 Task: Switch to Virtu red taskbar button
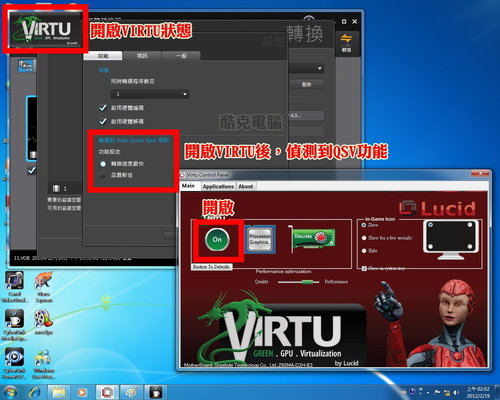pos(107,392)
